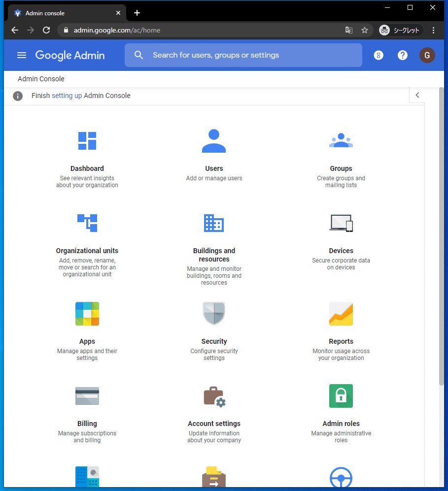This screenshot has width=448, height=491.
Task: Open the Security shield icon
Action: (x=214, y=314)
